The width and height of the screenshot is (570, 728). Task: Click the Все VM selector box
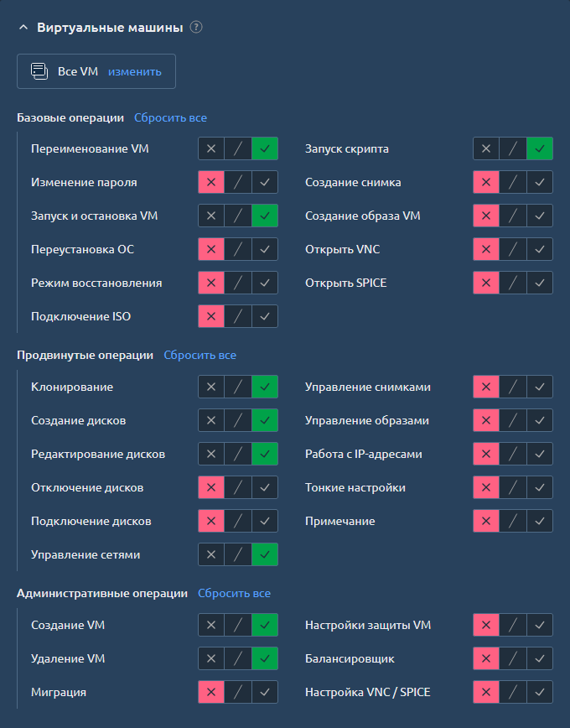[x=96, y=71]
